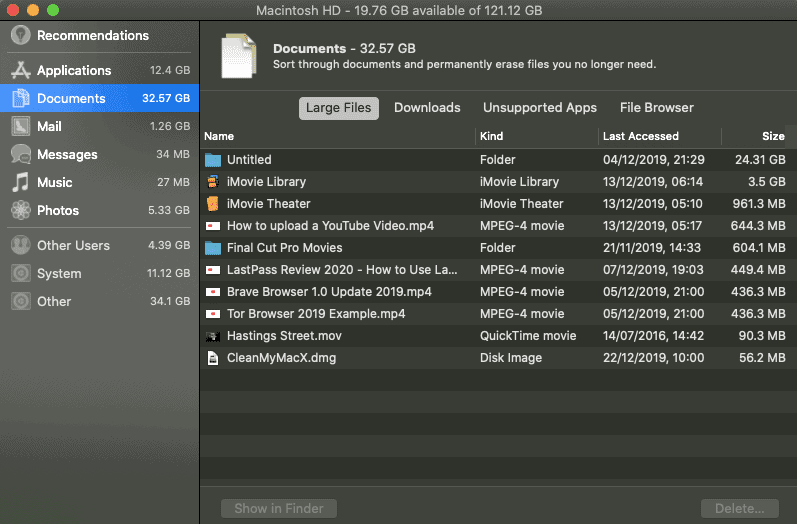
Task: Select the Music note icon
Action: pos(20,183)
